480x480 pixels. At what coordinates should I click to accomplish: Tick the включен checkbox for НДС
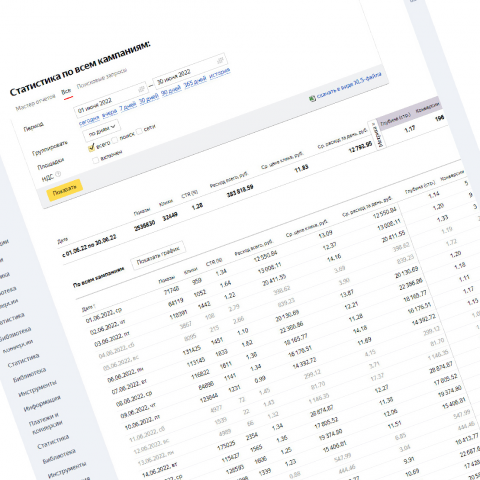(x=96, y=160)
